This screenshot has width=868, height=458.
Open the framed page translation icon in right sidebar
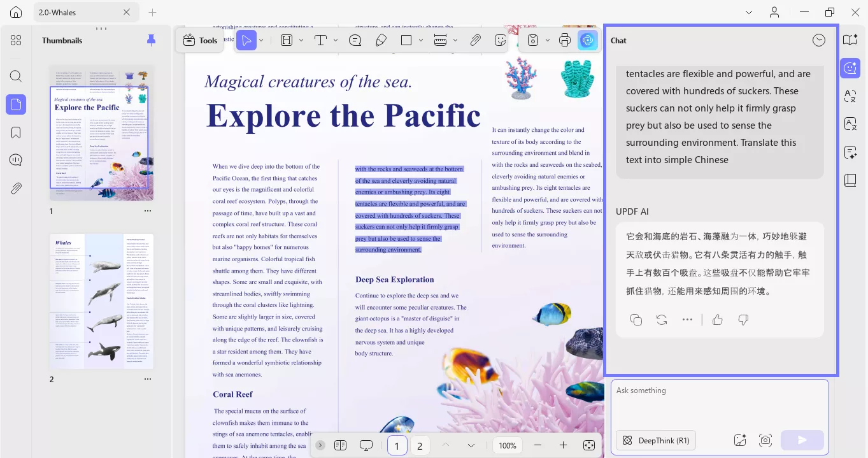coord(850,124)
